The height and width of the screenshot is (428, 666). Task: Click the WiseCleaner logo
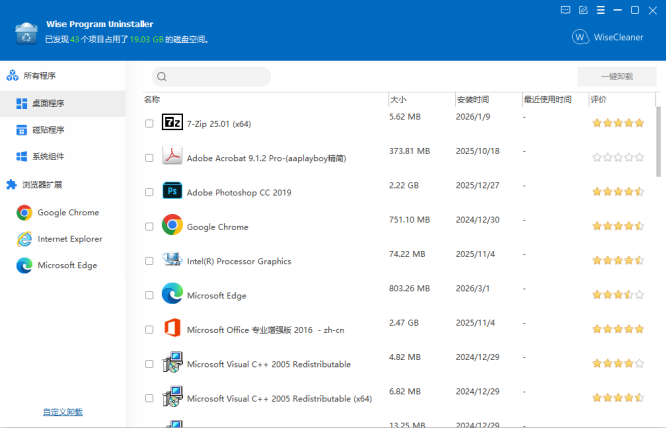[x=607, y=37]
